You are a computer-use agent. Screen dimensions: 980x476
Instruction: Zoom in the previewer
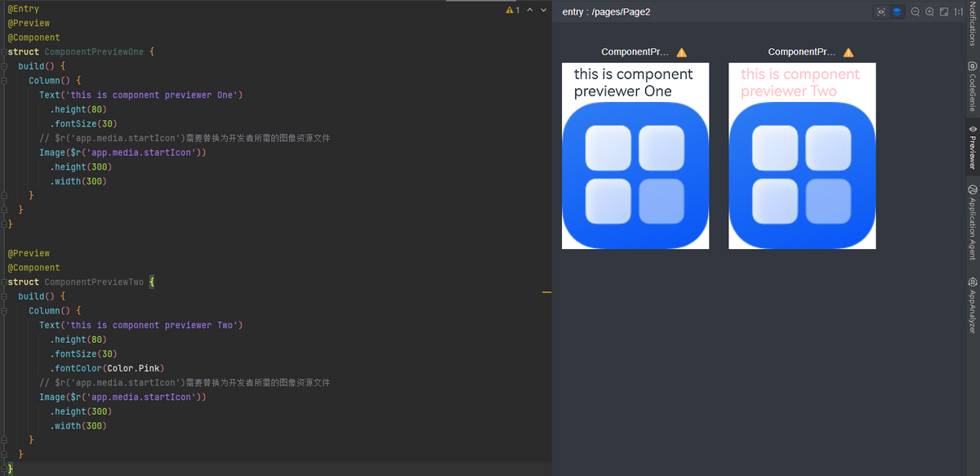click(x=929, y=11)
